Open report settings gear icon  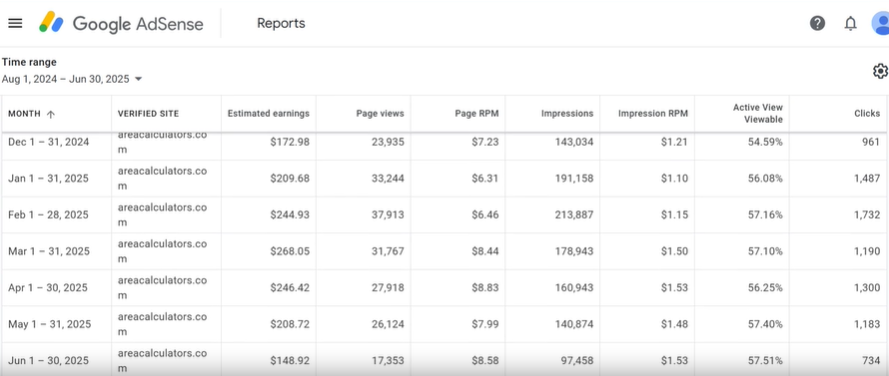pyautogui.click(x=880, y=71)
